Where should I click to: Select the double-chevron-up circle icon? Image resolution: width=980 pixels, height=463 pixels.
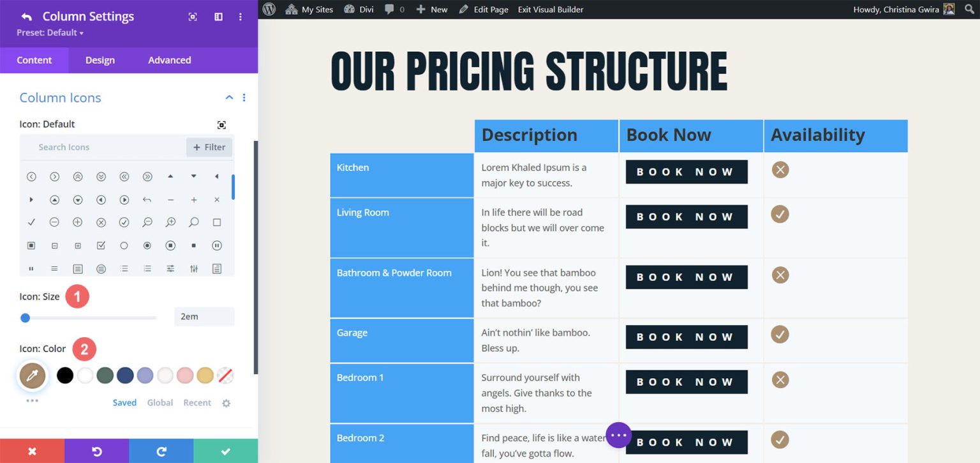click(78, 176)
